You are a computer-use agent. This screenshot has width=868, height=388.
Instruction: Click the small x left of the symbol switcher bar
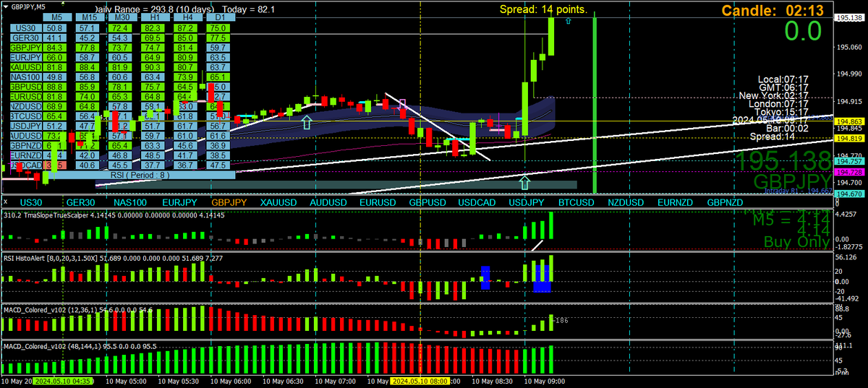6,203
